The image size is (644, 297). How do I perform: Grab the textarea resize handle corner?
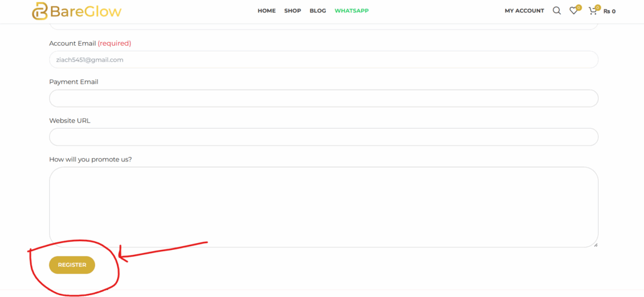(x=596, y=245)
